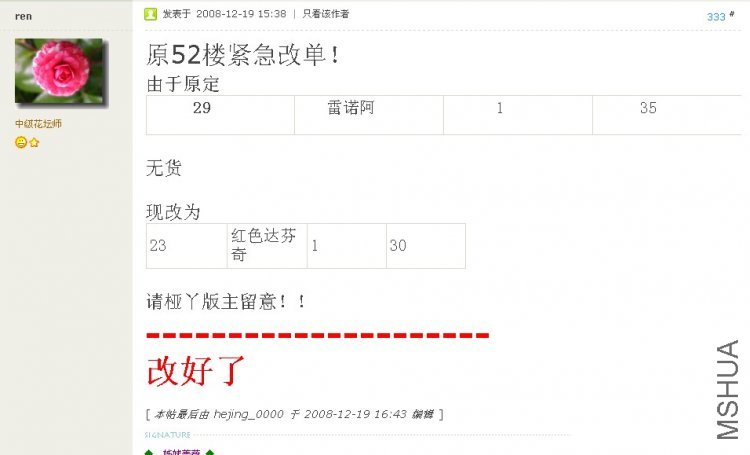Image resolution: width=750 pixels, height=455 pixels.
Task: Select the table cell containing 23
Action: [x=187, y=246]
